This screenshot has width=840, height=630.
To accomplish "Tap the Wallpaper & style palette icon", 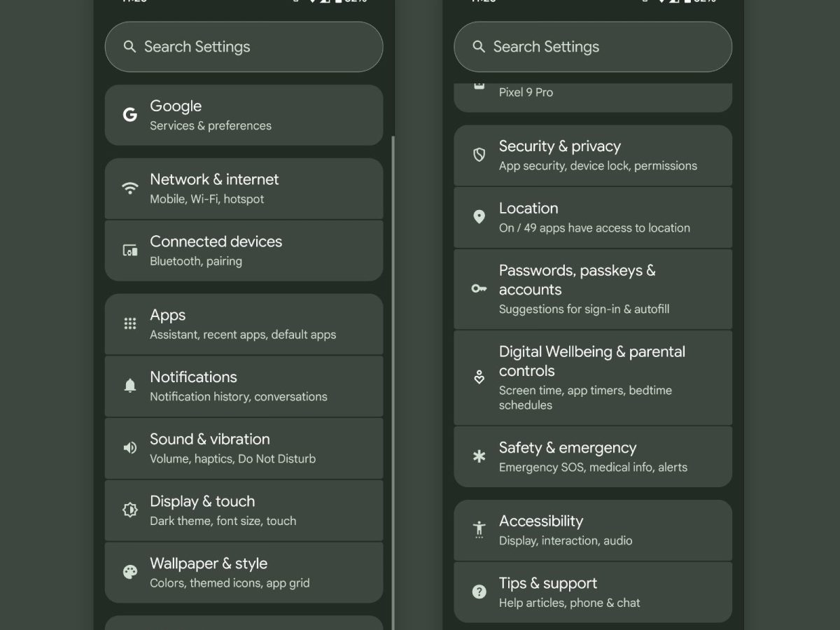I will [129, 572].
